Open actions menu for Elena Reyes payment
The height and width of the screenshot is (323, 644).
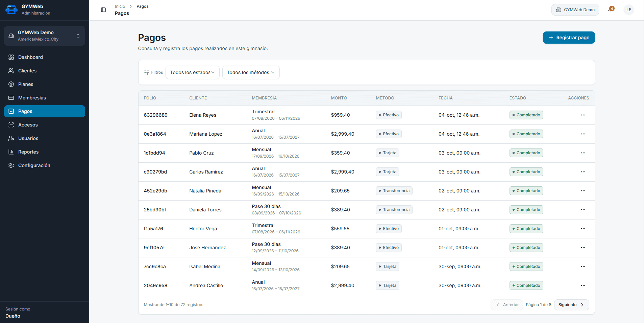583,115
